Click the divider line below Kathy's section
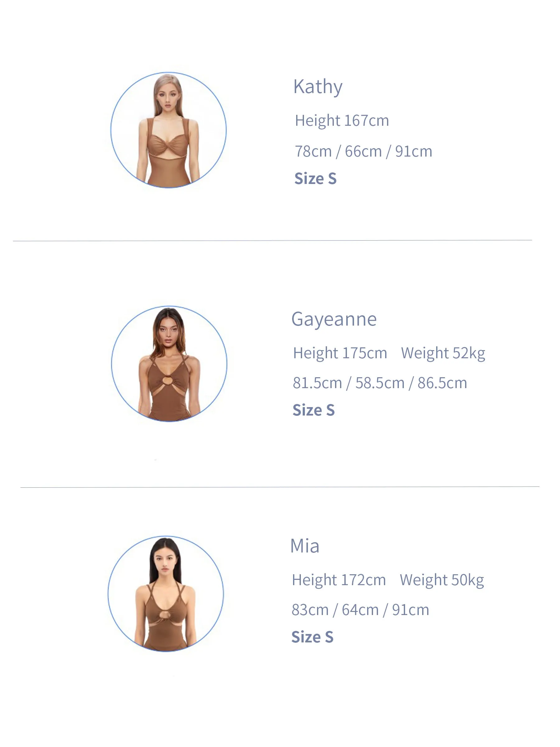The image size is (560, 747). point(273,241)
